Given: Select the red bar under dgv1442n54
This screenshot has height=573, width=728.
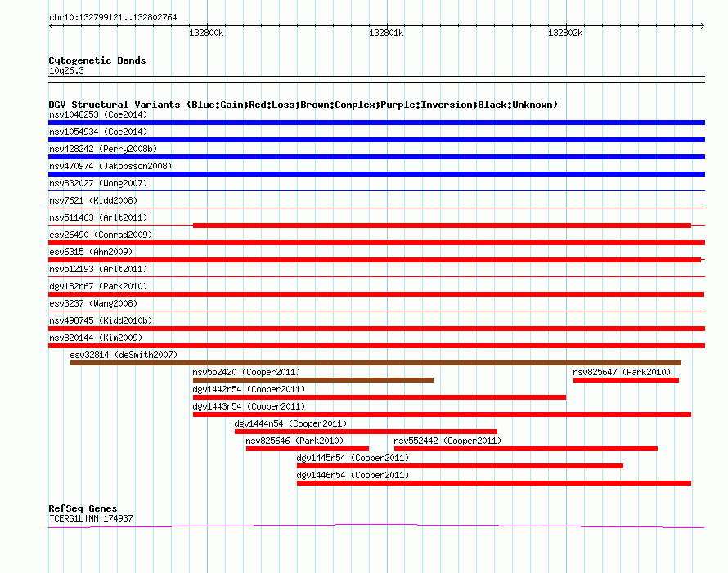Looking at the screenshot, I should (380, 397).
